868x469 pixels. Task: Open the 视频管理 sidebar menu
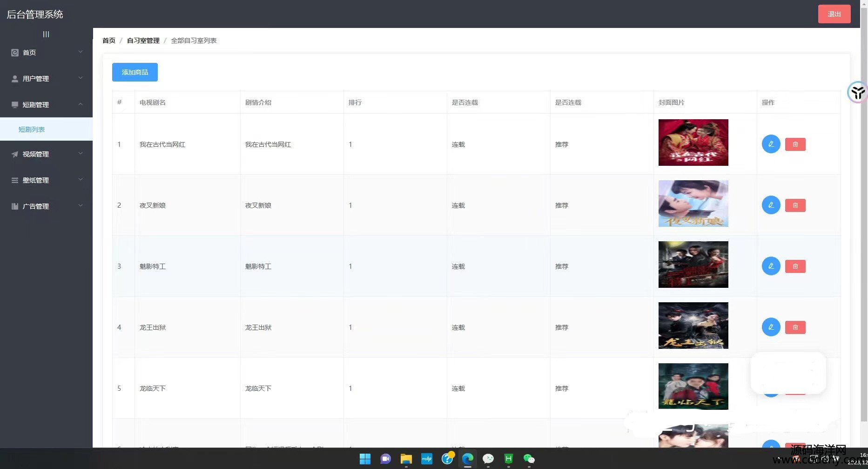pyautogui.click(x=46, y=154)
